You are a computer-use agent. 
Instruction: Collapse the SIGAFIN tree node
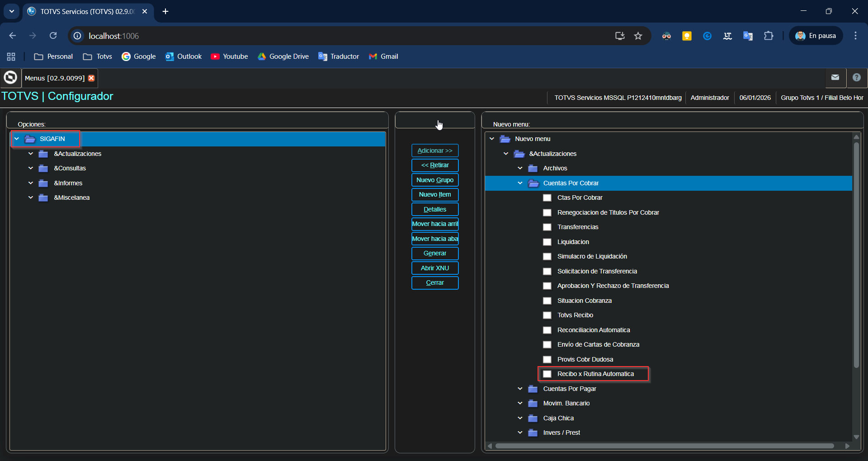pyautogui.click(x=17, y=139)
